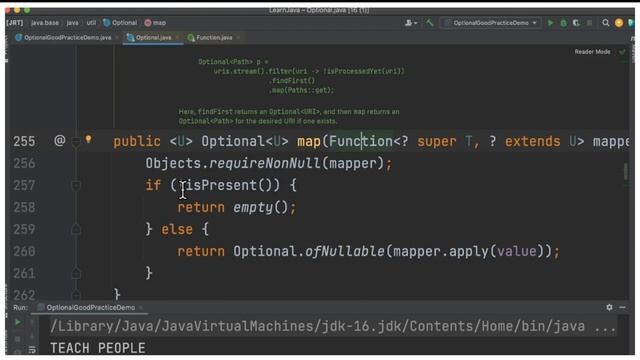640x360 pixels.
Task: Click 'ofNullable' on line 260
Action: (x=345, y=251)
